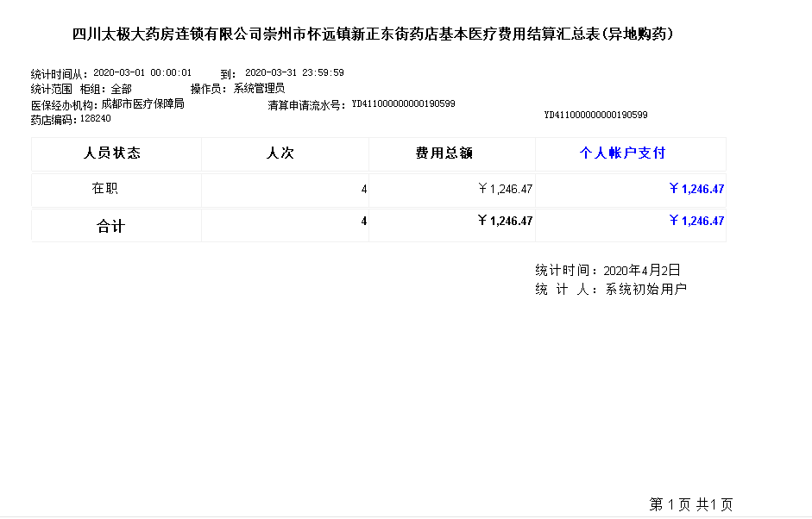Click the 柜组 value 全部
Image resolution: width=812 pixels, height=519 pixels.
(x=121, y=89)
